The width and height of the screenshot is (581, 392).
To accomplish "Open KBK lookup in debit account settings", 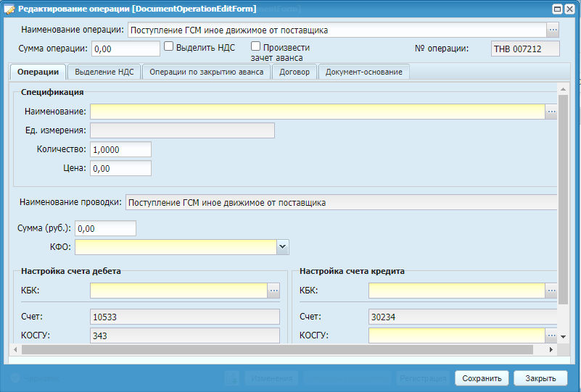I will [x=273, y=291].
